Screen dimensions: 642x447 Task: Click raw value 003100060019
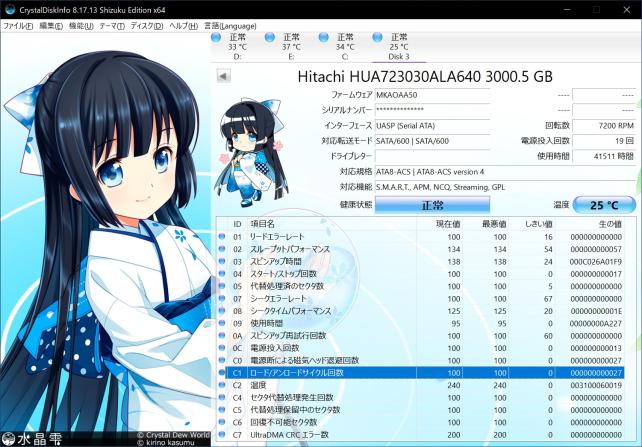click(x=596, y=386)
